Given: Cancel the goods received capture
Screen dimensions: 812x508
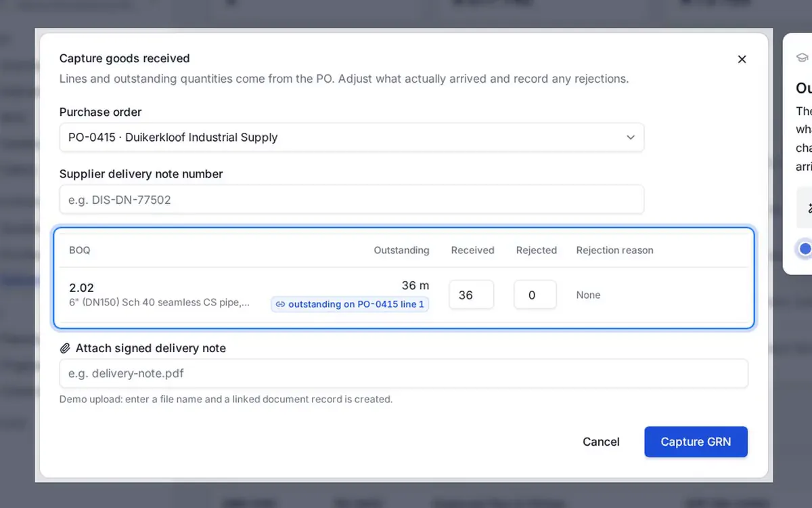Looking at the screenshot, I should [x=601, y=442].
